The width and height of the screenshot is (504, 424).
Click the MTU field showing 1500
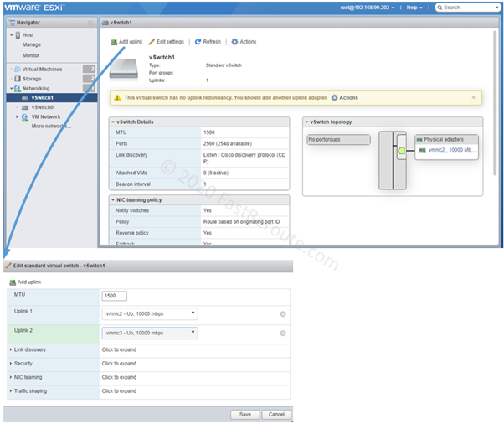(x=115, y=296)
